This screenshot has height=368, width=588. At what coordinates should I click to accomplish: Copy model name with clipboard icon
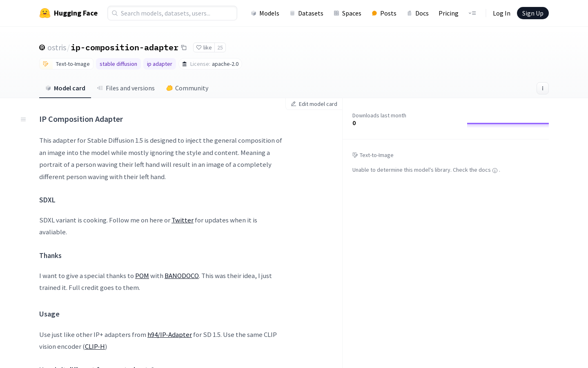click(x=184, y=47)
